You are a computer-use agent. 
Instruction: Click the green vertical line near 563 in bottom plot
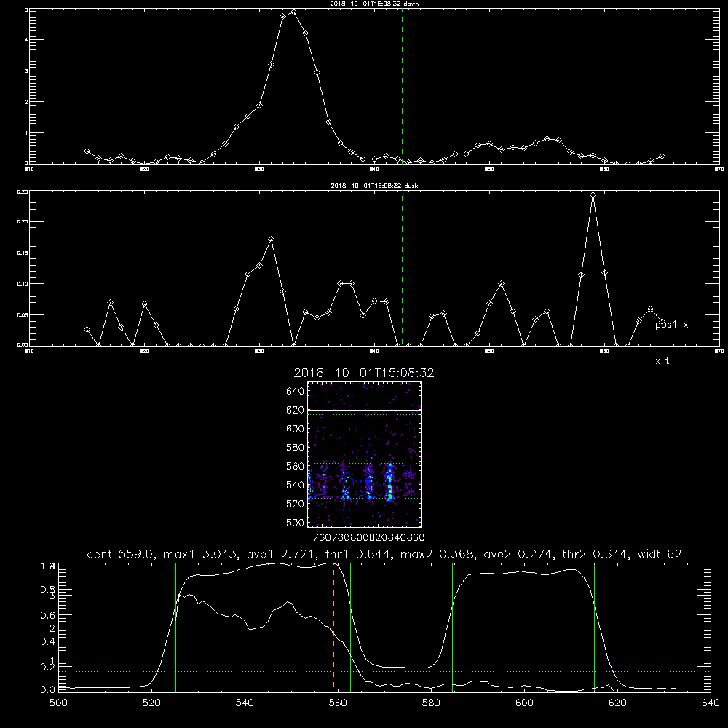(351, 628)
